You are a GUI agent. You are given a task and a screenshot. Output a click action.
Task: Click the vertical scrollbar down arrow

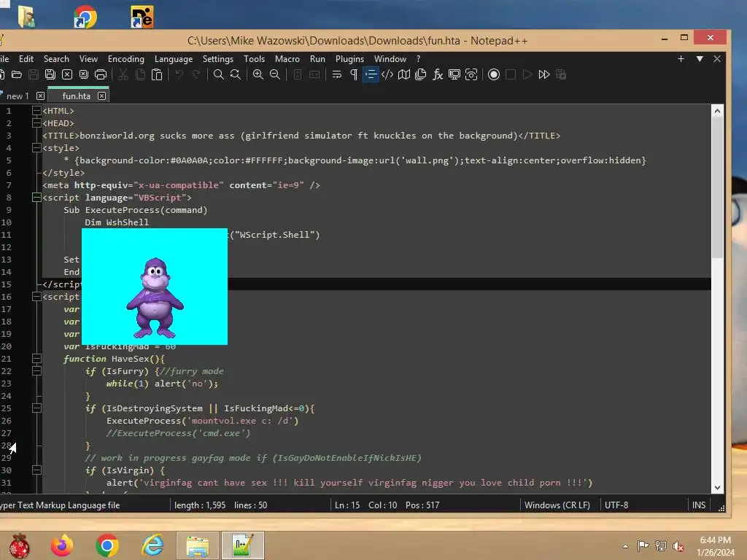717,487
